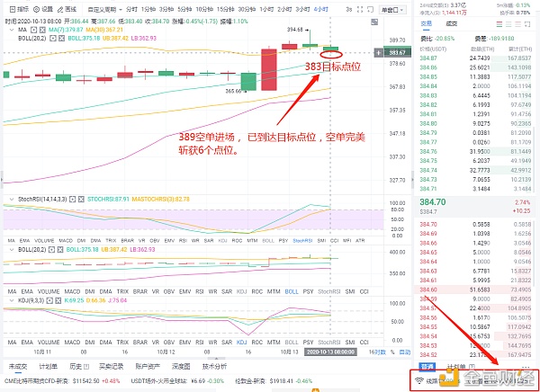
Task: Close the KDJ panel with X icon
Action: [x=59, y=300]
